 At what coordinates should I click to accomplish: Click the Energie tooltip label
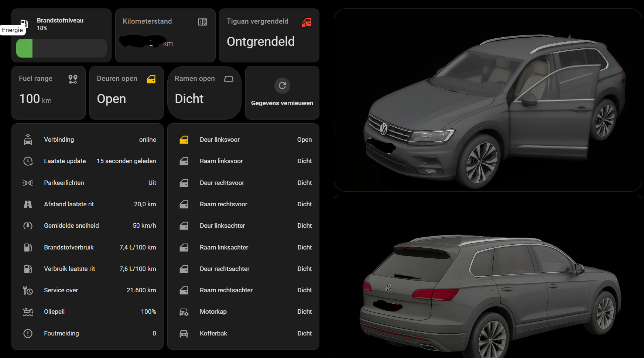click(13, 30)
